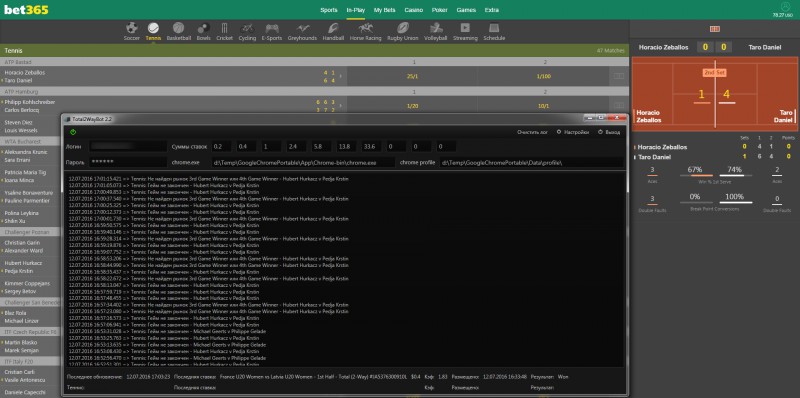
Task: Click pitch icon on Zeballos v Daniel row
Action: click(x=619, y=76)
